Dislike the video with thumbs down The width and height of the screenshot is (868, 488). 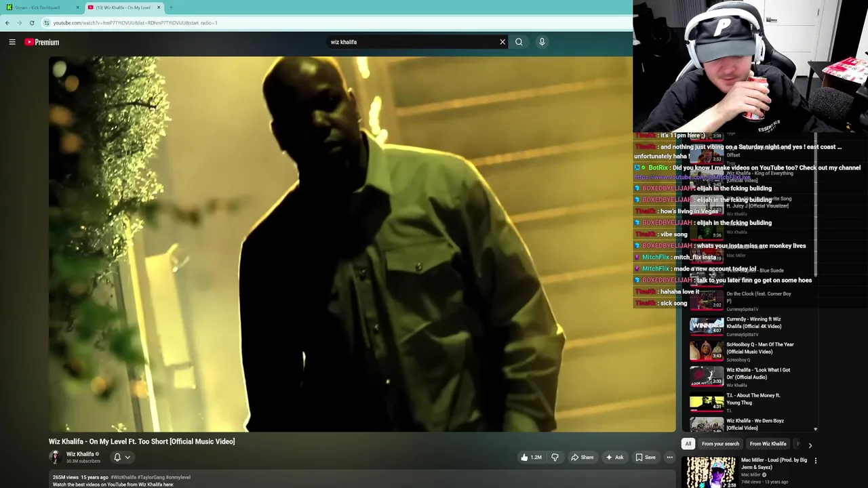555,457
